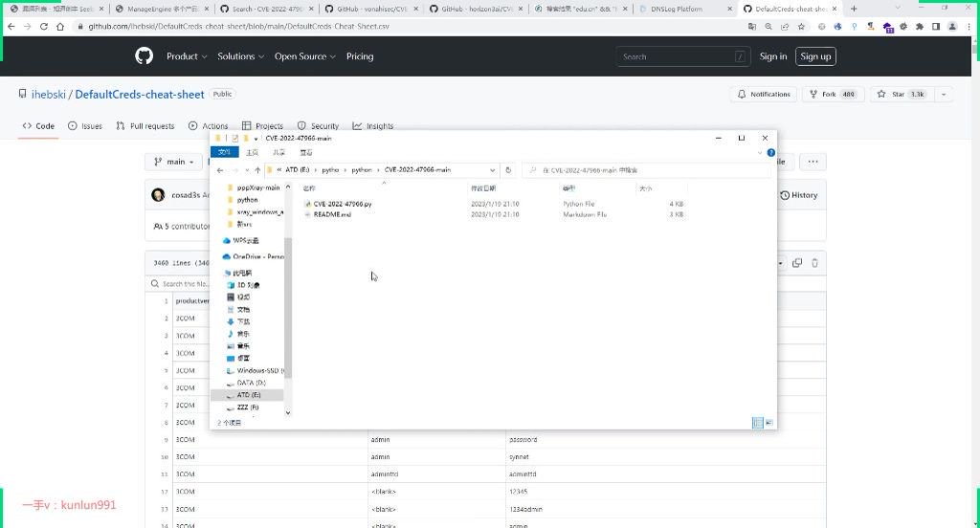Expand Explorer ribbon chevron
This screenshot has height=528, width=980.
coord(760,152)
